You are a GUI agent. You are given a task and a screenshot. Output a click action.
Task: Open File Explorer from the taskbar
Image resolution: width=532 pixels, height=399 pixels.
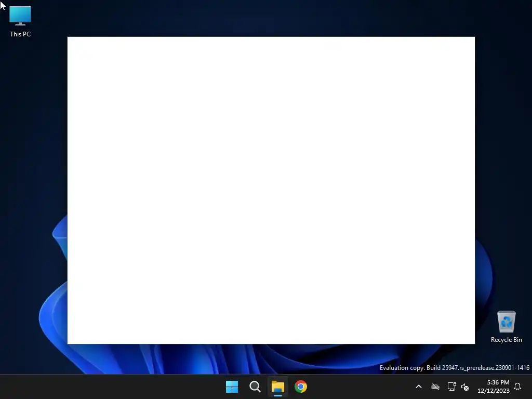pyautogui.click(x=277, y=387)
